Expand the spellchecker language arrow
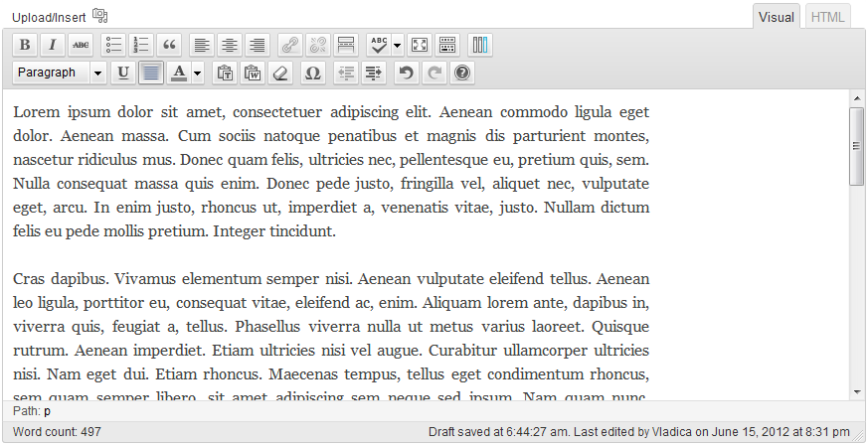 [x=398, y=45]
